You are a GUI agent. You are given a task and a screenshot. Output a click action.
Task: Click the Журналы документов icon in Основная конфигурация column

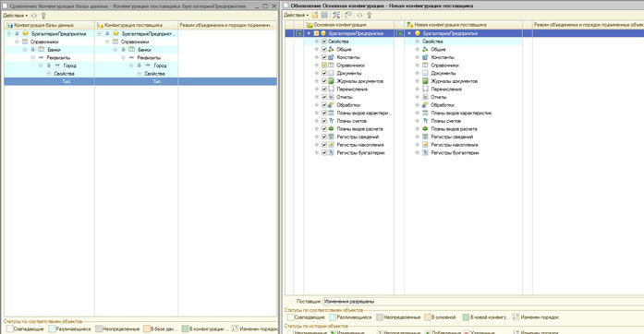coord(331,81)
